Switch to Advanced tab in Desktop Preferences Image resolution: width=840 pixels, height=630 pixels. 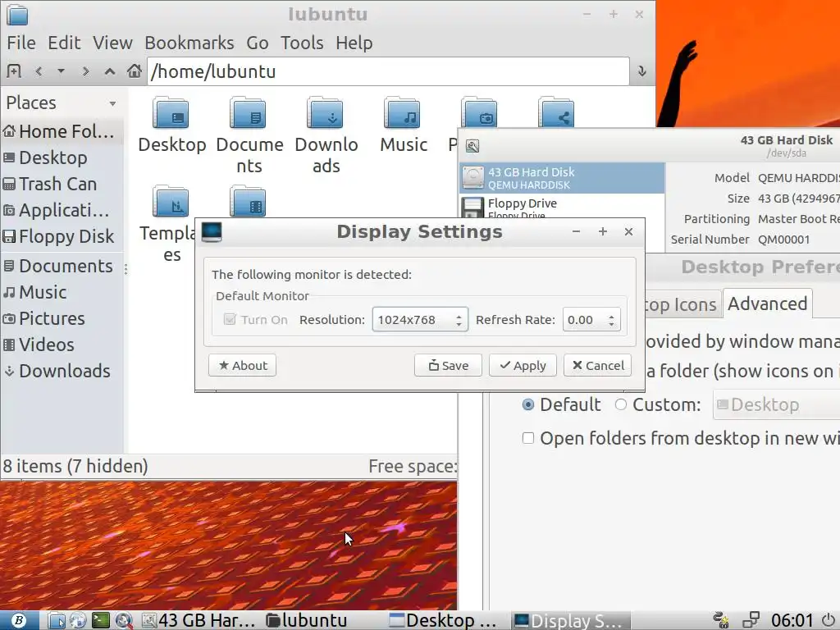pyautogui.click(x=767, y=304)
